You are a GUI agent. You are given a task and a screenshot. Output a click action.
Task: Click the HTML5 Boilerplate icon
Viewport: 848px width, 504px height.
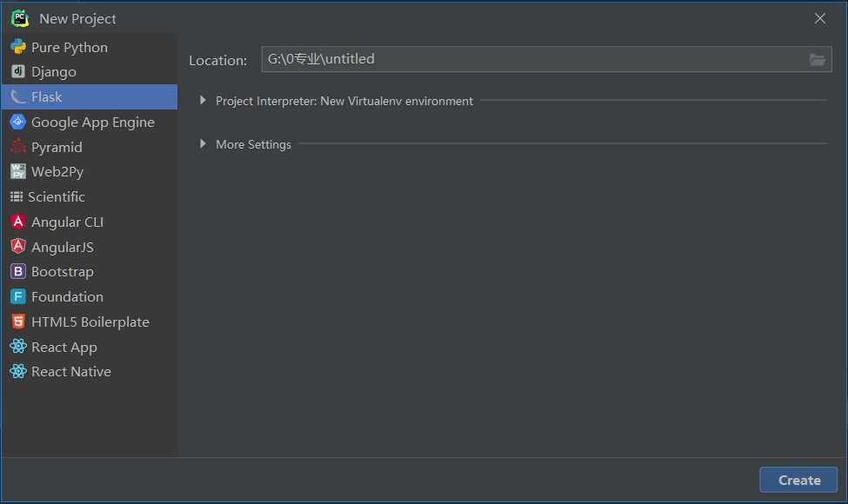point(18,322)
